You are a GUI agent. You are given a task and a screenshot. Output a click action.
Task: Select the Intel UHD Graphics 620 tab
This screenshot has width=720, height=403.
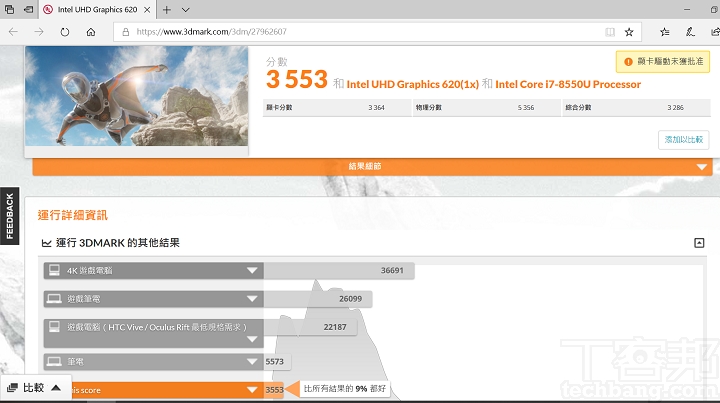click(x=97, y=10)
